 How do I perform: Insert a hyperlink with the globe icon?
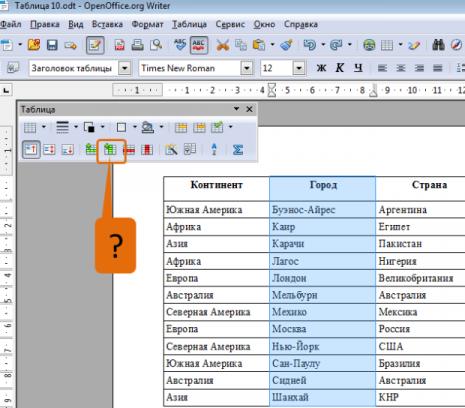pyautogui.click(x=369, y=45)
